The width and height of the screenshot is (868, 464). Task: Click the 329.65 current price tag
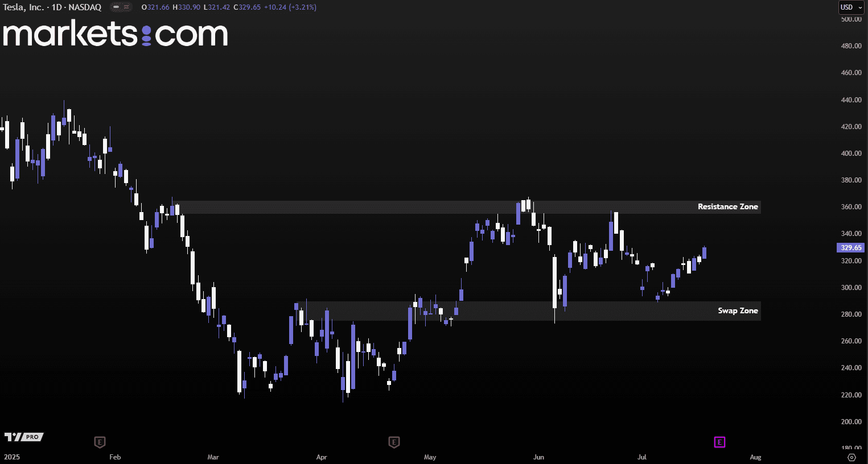[850, 248]
